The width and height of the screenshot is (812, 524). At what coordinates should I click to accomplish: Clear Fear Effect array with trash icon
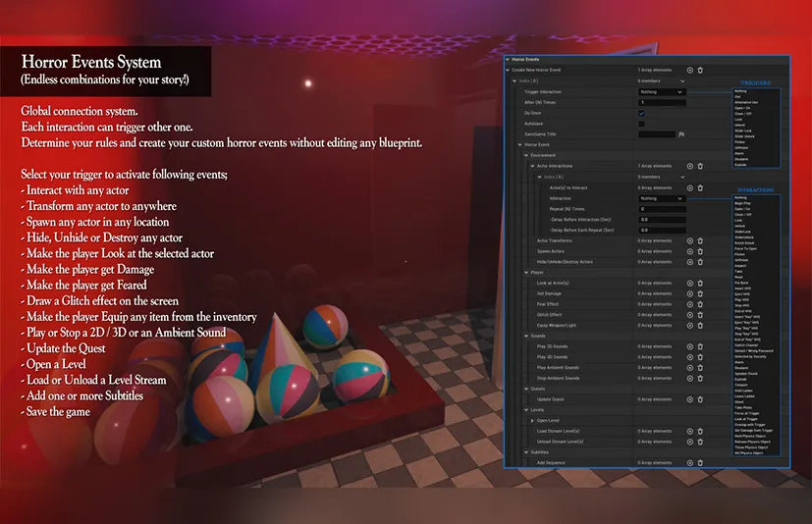coord(700,304)
